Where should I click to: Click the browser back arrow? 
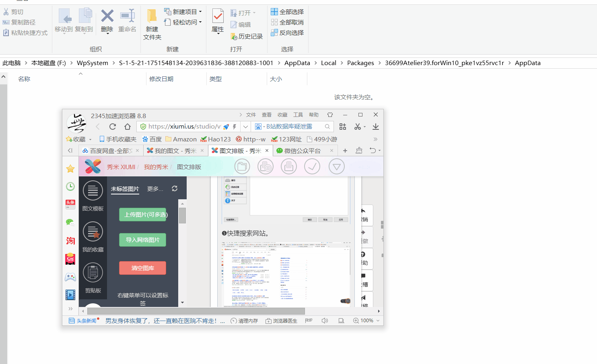pyautogui.click(x=98, y=127)
